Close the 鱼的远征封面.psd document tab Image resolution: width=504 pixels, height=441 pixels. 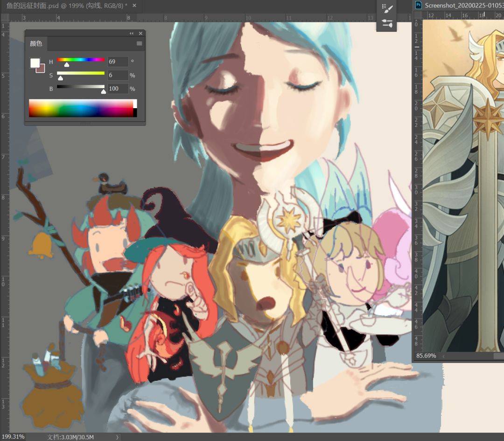tap(135, 6)
